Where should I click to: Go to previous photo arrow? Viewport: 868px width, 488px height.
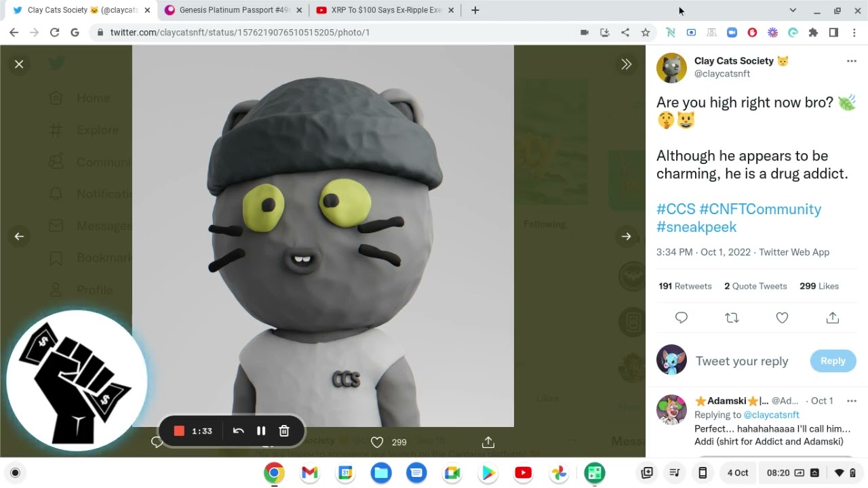19,236
